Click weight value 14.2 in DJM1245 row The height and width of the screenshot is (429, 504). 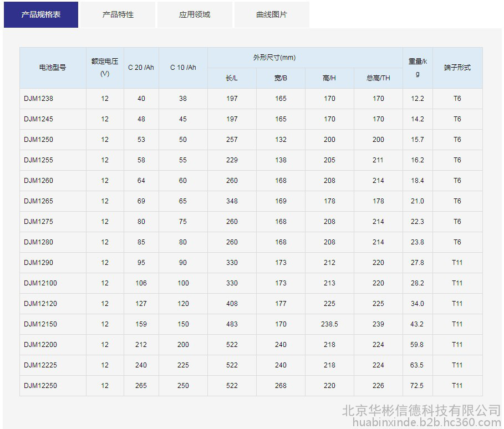coord(417,119)
